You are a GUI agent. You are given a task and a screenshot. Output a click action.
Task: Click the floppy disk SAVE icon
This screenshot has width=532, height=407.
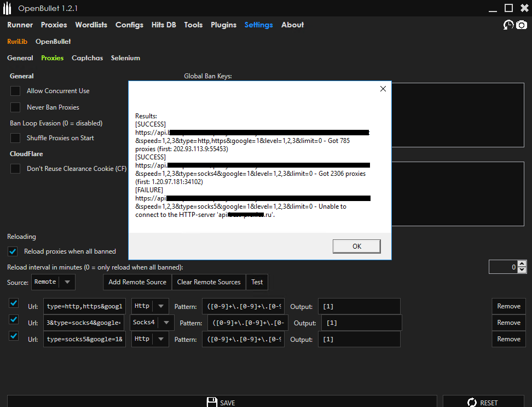(x=212, y=402)
